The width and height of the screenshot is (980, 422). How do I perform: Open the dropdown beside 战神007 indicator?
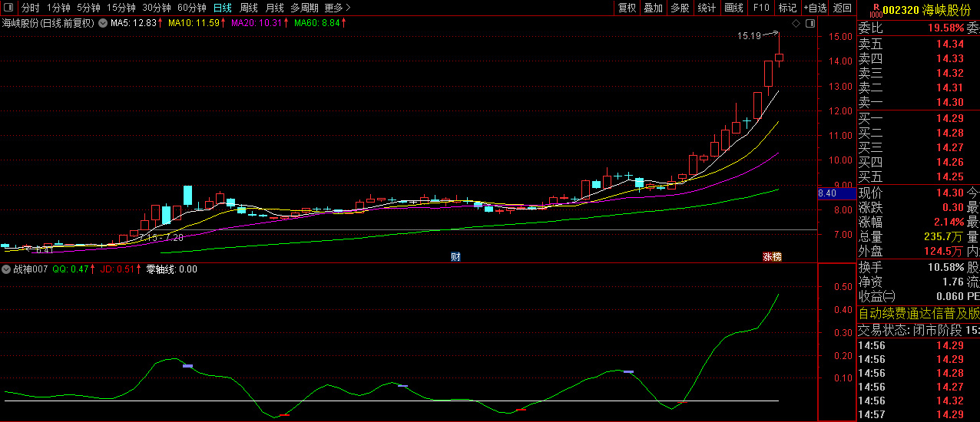[5, 269]
